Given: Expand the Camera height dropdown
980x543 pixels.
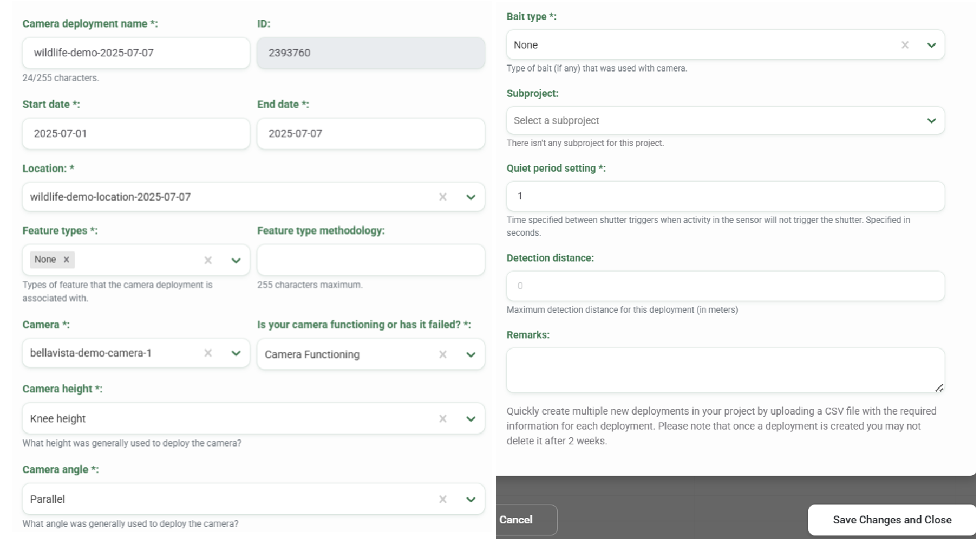Looking at the screenshot, I should (x=471, y=419).
